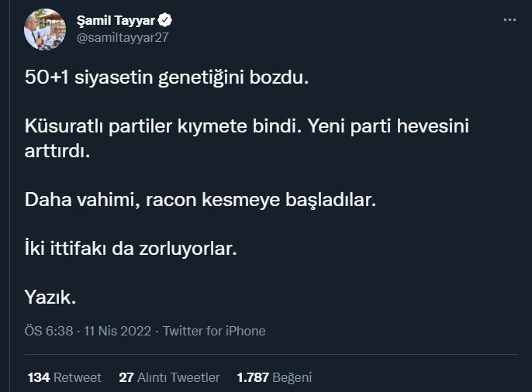Open Şamil Tayyar's profile photo

(x=45, y=29)
